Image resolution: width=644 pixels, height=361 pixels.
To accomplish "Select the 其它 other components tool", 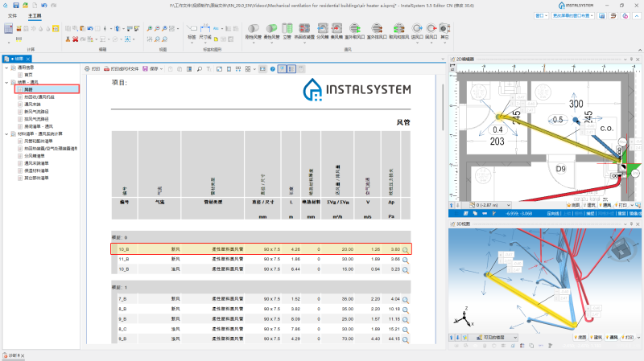I will tap(444, 31).
